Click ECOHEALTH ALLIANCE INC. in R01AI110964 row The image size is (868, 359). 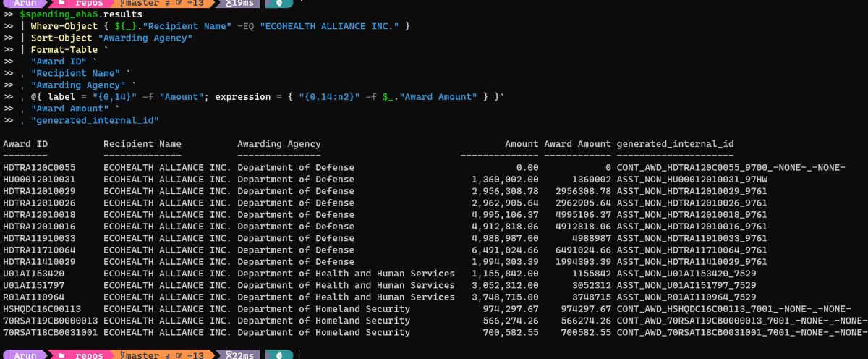tap(167, 297)
